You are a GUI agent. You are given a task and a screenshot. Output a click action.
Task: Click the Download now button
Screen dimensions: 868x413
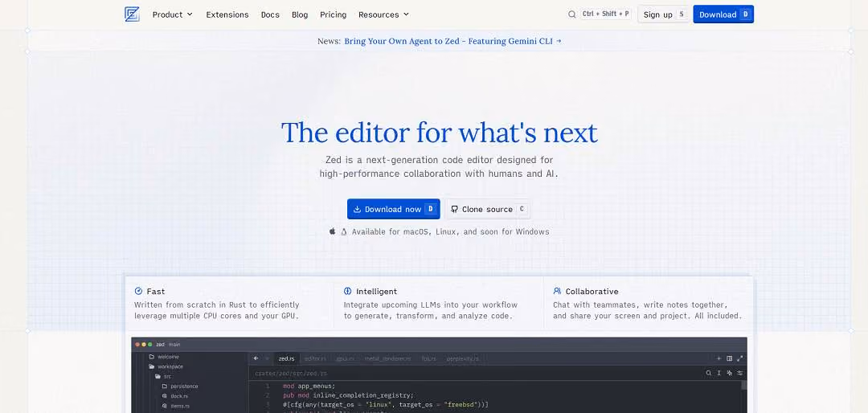394,209
